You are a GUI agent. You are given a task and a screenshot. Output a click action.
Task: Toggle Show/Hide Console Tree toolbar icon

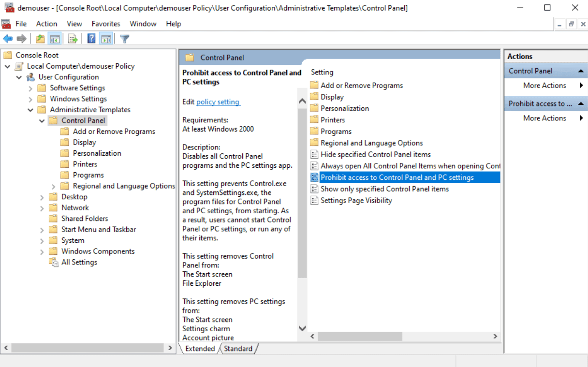pos(54,39)
